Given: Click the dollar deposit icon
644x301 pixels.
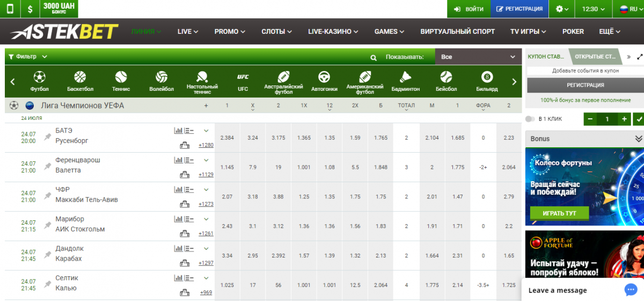Looking at the screenshot, I should (x=30, y=9).
